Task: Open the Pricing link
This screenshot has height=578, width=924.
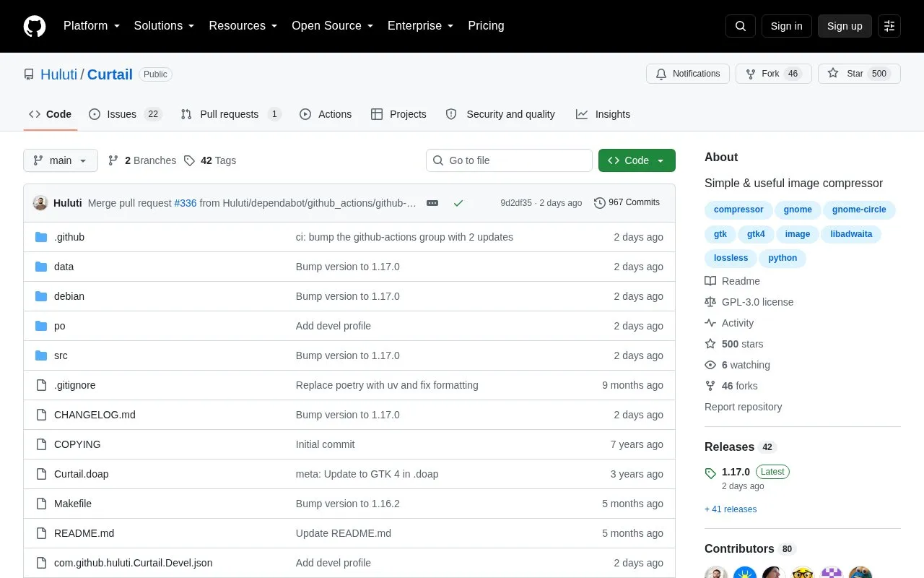Action: pos(486,26)
